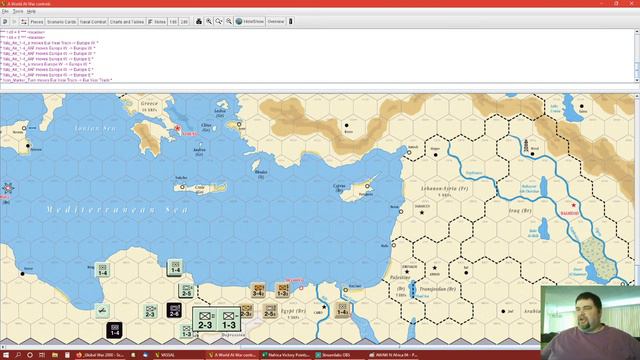The image size is (640, 360).
Task: Select the black 1-4 infantry counter
Action: 115,330
